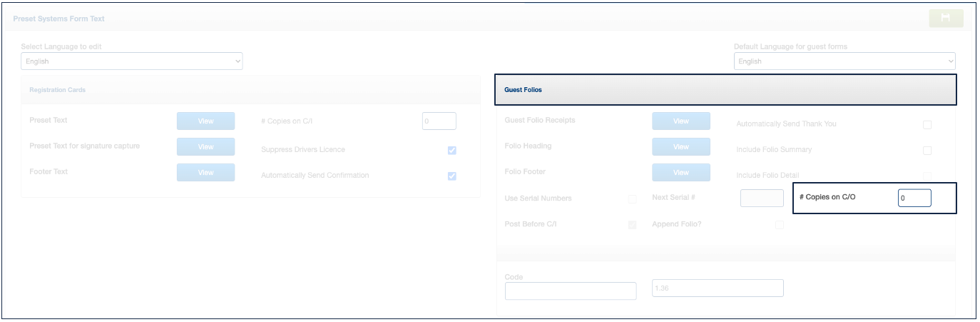Tick the Append Folio? checkbox
The image size is (980, 322).
click(779, 225)
